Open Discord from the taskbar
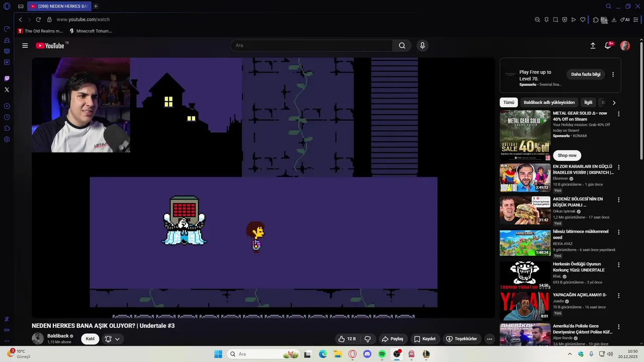Screen dimensions: 644x362 pos(367,354)
